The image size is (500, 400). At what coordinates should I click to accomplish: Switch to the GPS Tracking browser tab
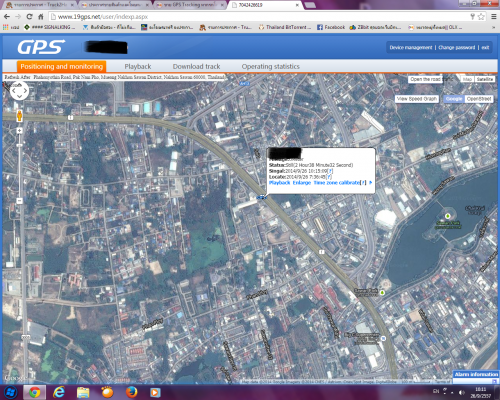[x=190, y=5]
